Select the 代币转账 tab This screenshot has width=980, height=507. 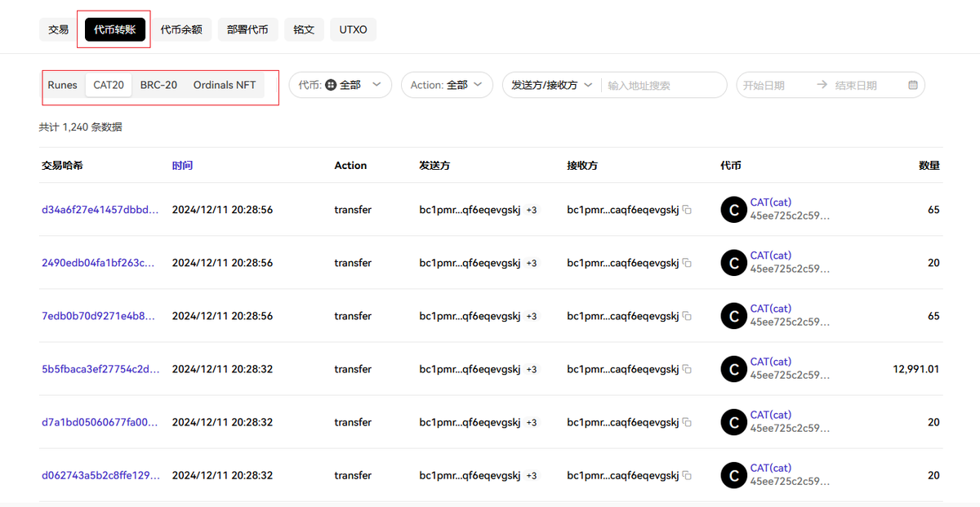[x=114, y=30]
